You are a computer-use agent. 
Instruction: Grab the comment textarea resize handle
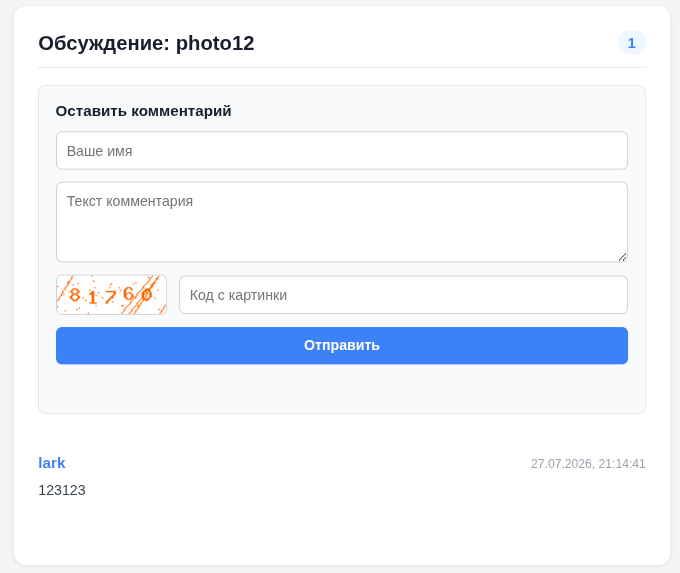click(622, 257)
